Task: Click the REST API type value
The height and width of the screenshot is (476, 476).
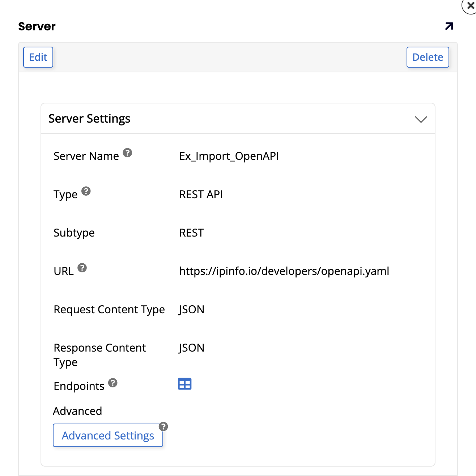Action: click(x=201, y=195)
